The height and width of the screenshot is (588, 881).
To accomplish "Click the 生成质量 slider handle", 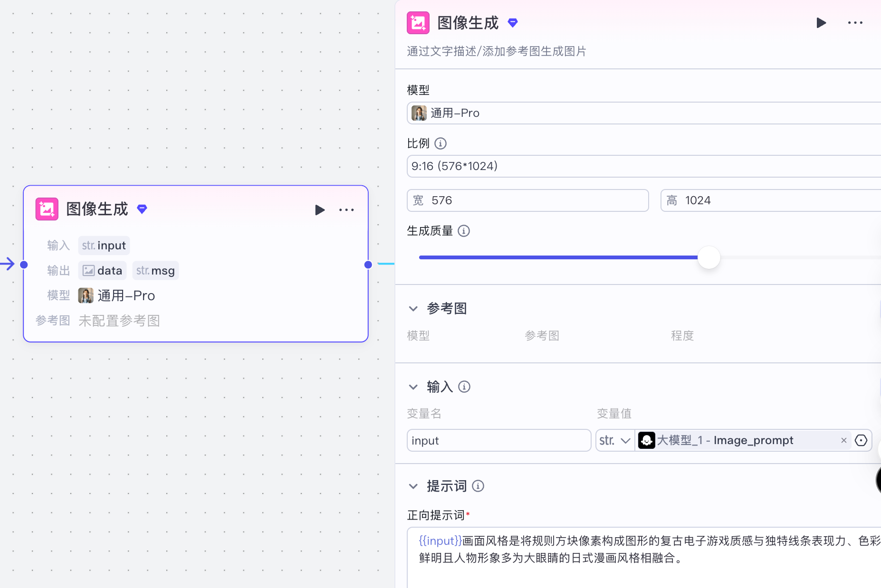I will [x=709, y=257].
